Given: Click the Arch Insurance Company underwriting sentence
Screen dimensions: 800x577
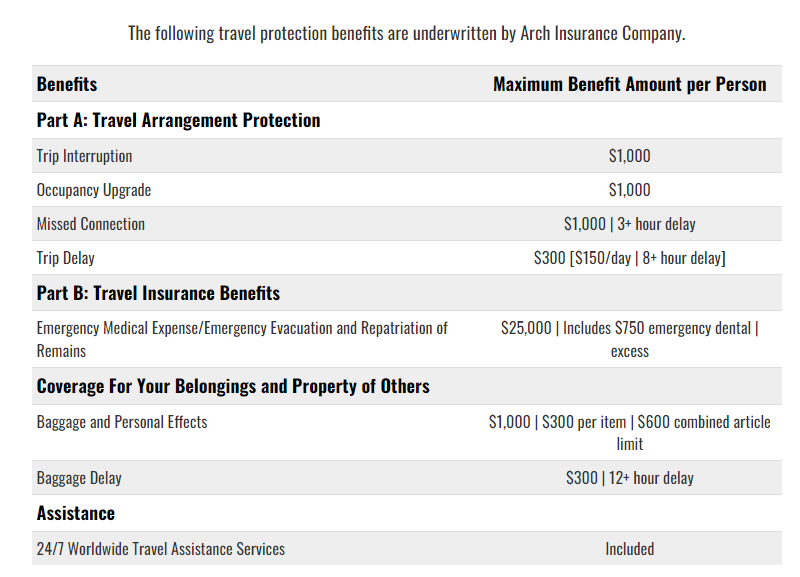Looking at the screenshot, I should [x=407, y=34].
